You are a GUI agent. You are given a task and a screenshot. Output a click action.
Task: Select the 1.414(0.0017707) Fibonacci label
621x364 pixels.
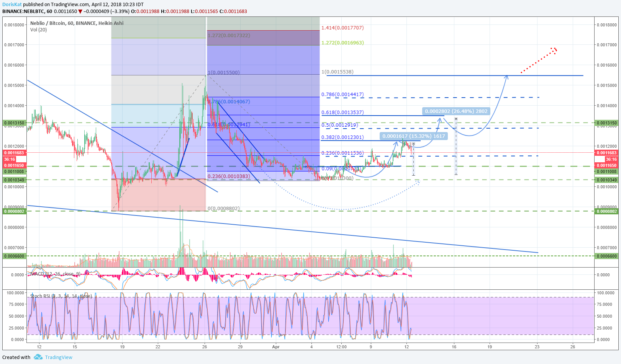tap(342, 28)
